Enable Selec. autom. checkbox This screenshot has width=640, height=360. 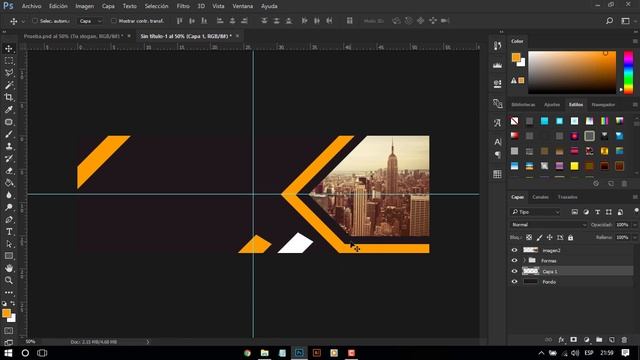(x=35, y=21)
